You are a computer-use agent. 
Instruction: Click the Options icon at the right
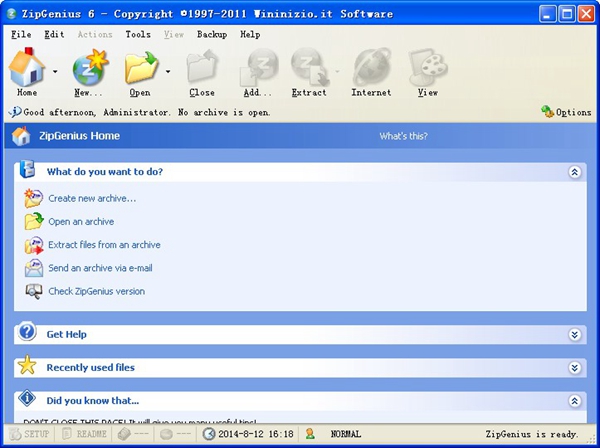coord(547,112)
